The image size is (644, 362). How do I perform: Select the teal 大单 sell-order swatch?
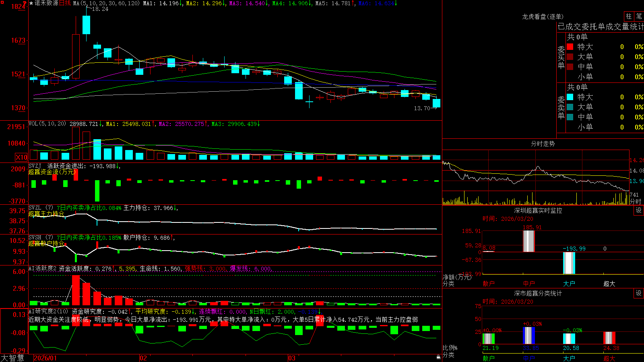[x=570, y=107]
